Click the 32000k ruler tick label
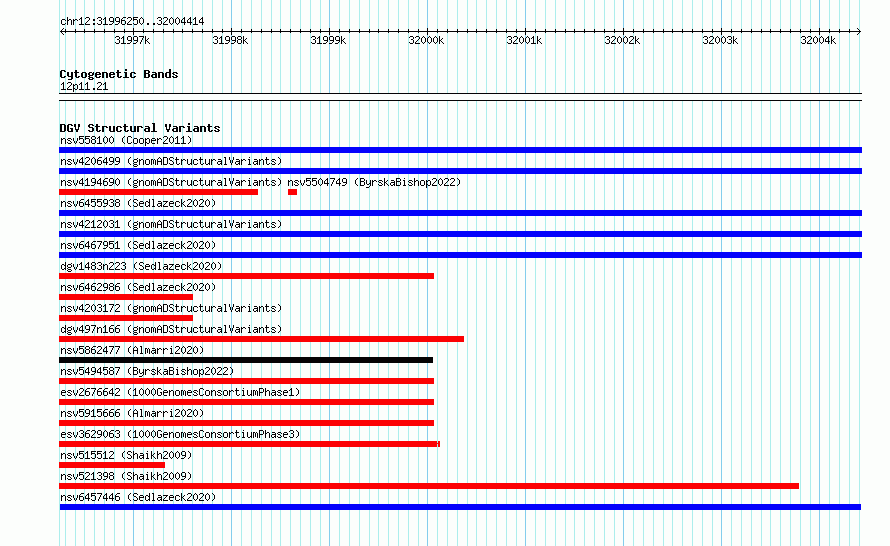Image resolution: width=890 pixels, height=546 pixels. pyautogui.click(x=426, y=40)
